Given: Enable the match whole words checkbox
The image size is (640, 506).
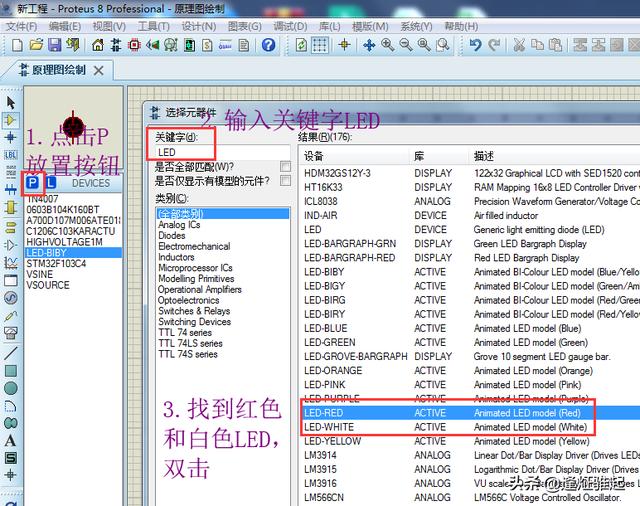Looking at the screenshot, I should click(285, 166).
